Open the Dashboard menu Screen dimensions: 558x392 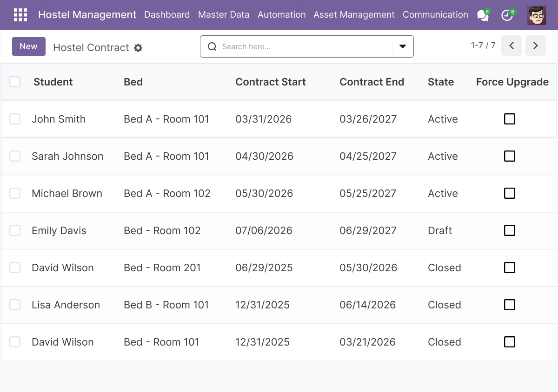(x=167, y=15)
